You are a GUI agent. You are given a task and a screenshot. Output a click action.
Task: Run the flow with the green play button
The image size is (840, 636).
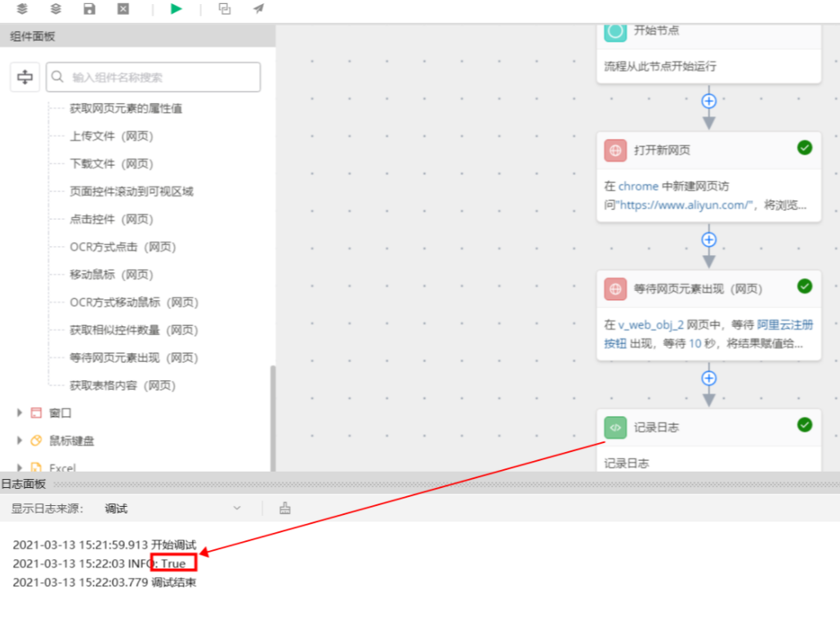click(x=176, y=8)
